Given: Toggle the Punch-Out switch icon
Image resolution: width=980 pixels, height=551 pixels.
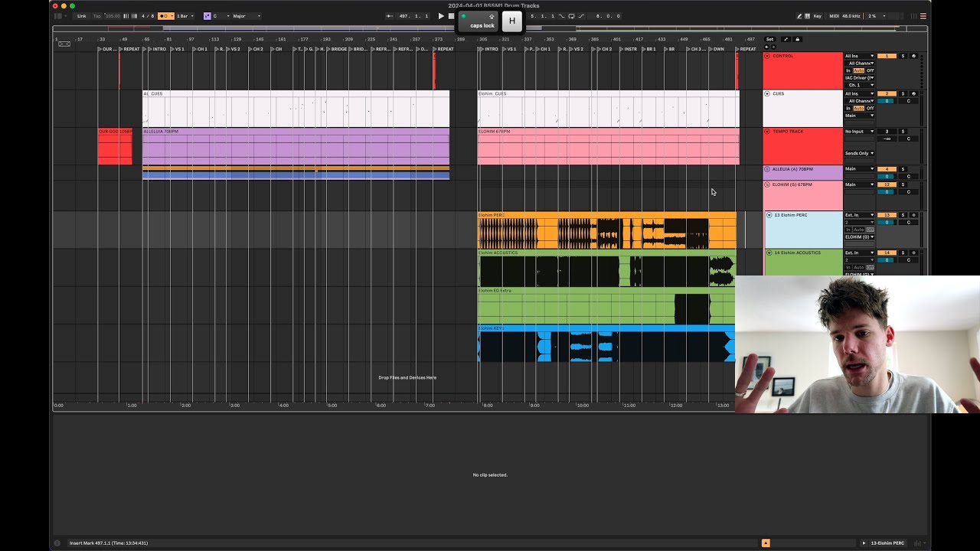Looking at the screenshot, I should point(581,16).
